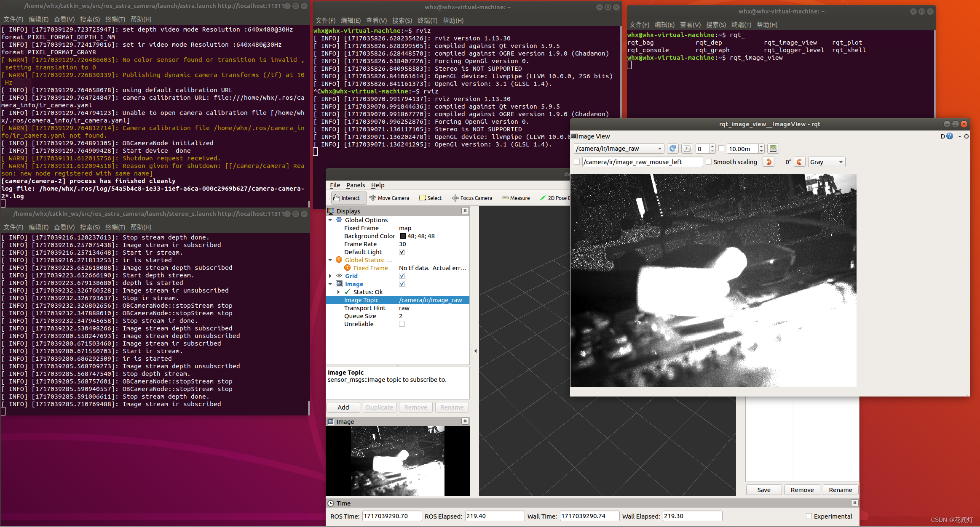Screen dimensions: 980x527
Task: Open the /camera/ir/image_raw topic dropdown
Action: 619,149
